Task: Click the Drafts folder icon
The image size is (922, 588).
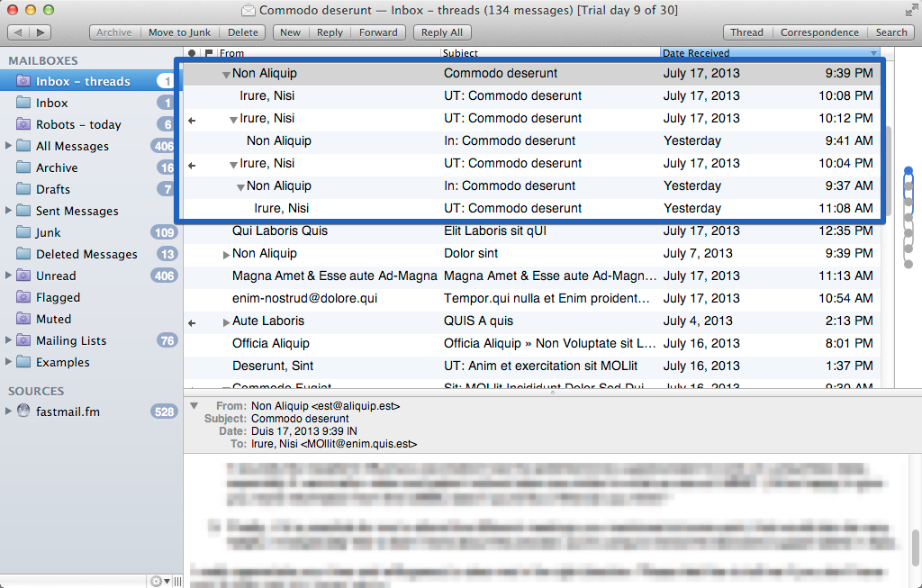Action: pos(23,189)
